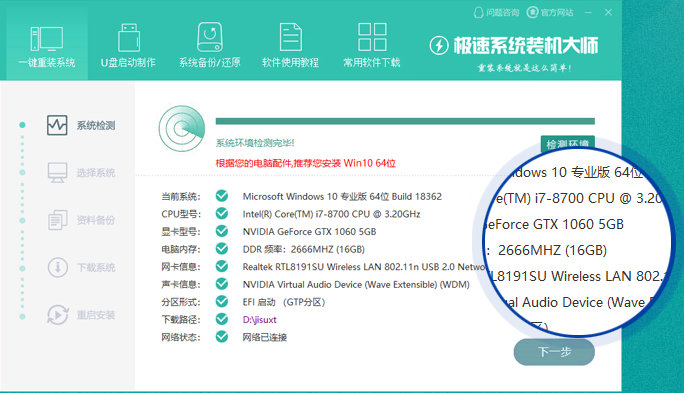The width and height of the screenshot is (684, 393).
Task: Click the 检测环境 button
Action: pos(568,144)
